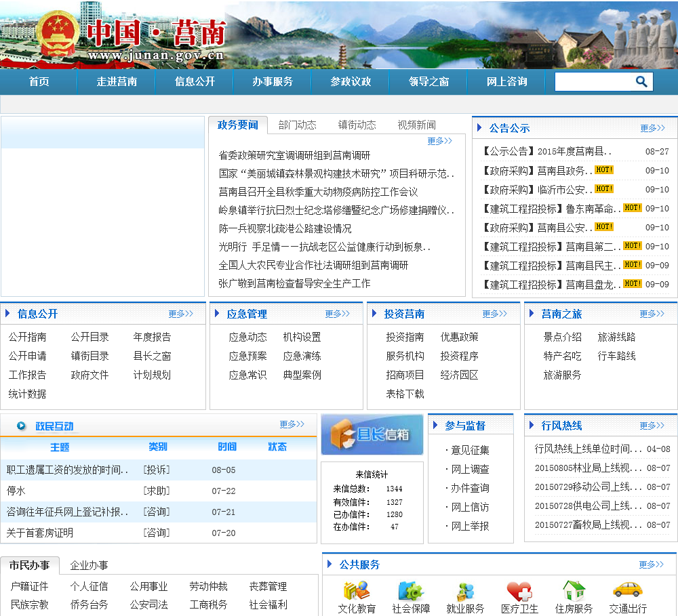The height and width of the screenshot is (616, 678).
Task: Focus the site search input field
Action: tap(593, 82)
